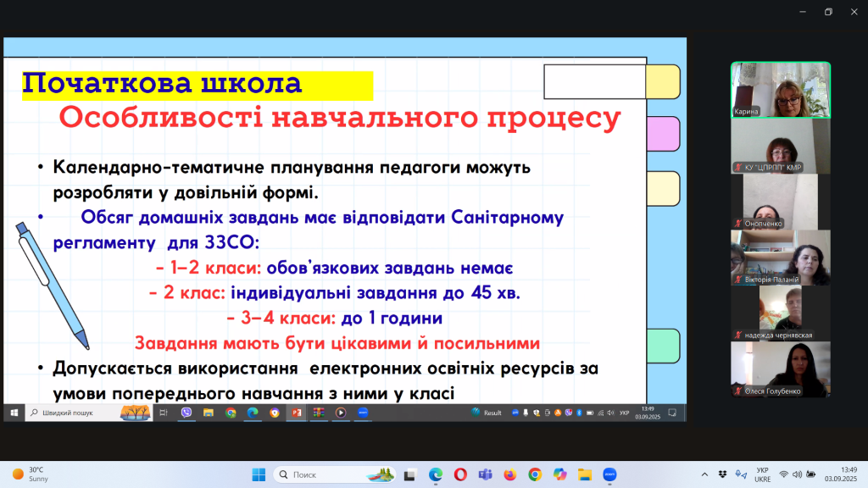
Task: Select Олеся Голубенко's video tile
Action: click(781, 369)
